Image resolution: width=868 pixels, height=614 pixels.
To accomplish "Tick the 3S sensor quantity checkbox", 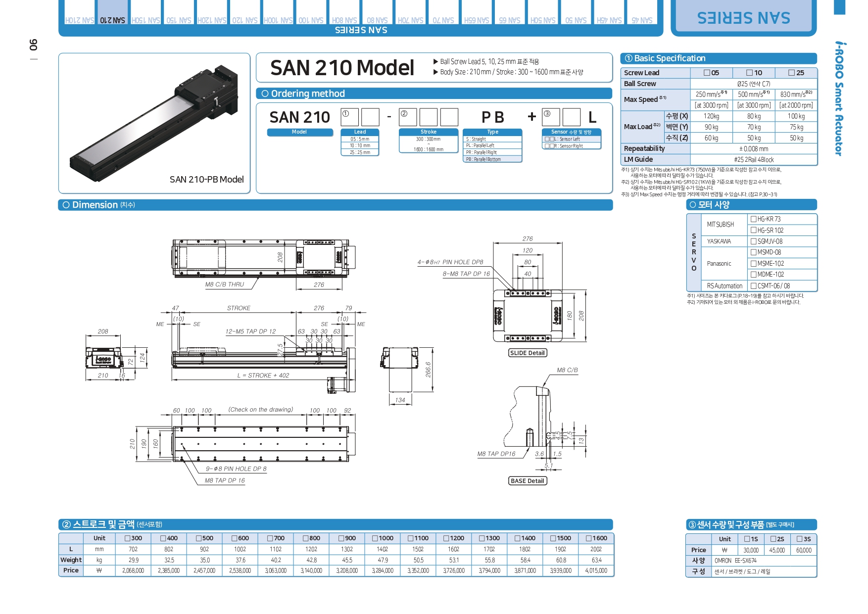I will tap(800, 539).
